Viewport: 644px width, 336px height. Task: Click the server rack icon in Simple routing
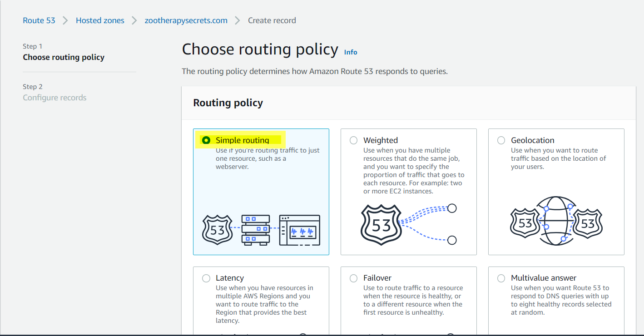point(256,230)
